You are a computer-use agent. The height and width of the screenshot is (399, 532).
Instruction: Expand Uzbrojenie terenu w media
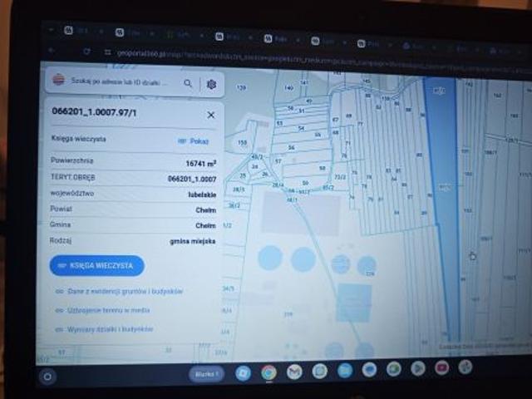(x=102, y=310)
